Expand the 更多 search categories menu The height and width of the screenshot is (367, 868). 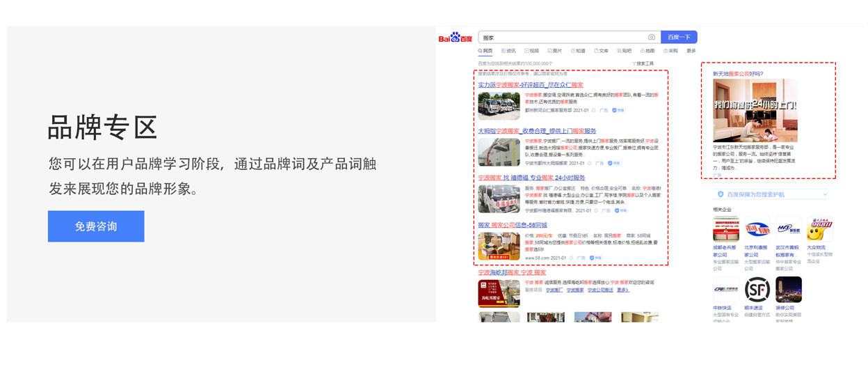[691, 51]
